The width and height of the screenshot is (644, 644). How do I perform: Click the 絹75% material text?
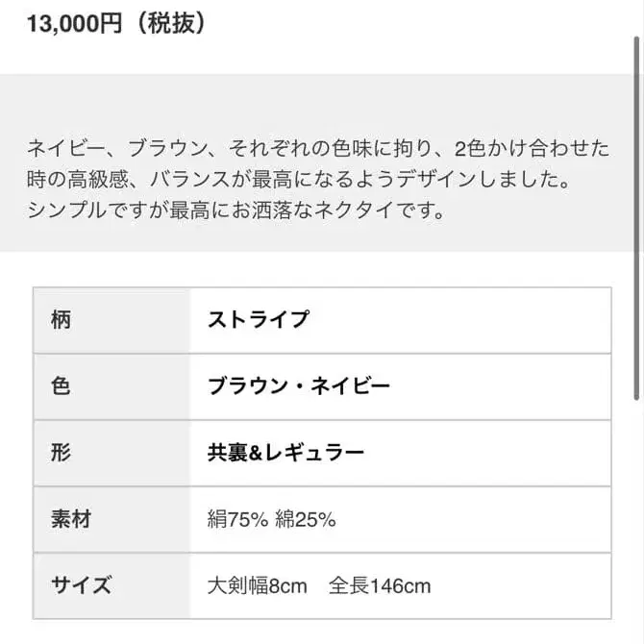[237, 519]
